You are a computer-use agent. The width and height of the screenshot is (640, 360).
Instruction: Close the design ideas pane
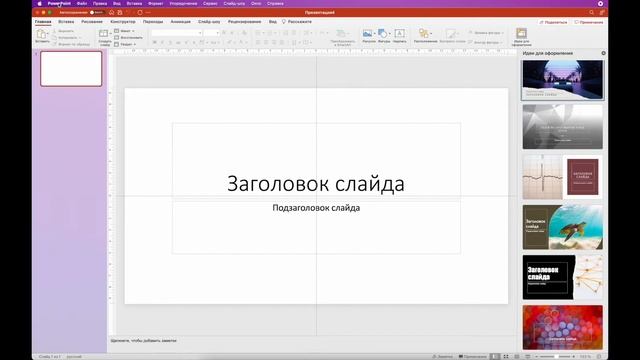pyautogui.click(x=603, y=53)
